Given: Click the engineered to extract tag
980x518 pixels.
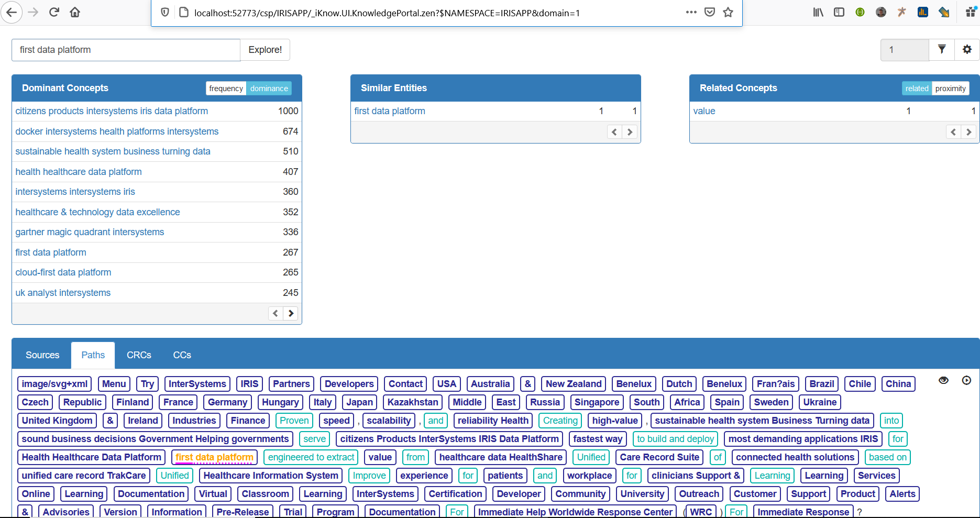Looking at the screenshot, I should click(x=311, y=457).
